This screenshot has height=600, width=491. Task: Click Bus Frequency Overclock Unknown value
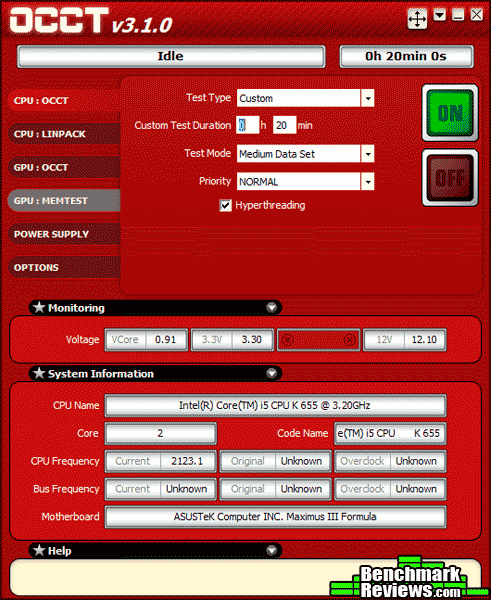point(416,489)
